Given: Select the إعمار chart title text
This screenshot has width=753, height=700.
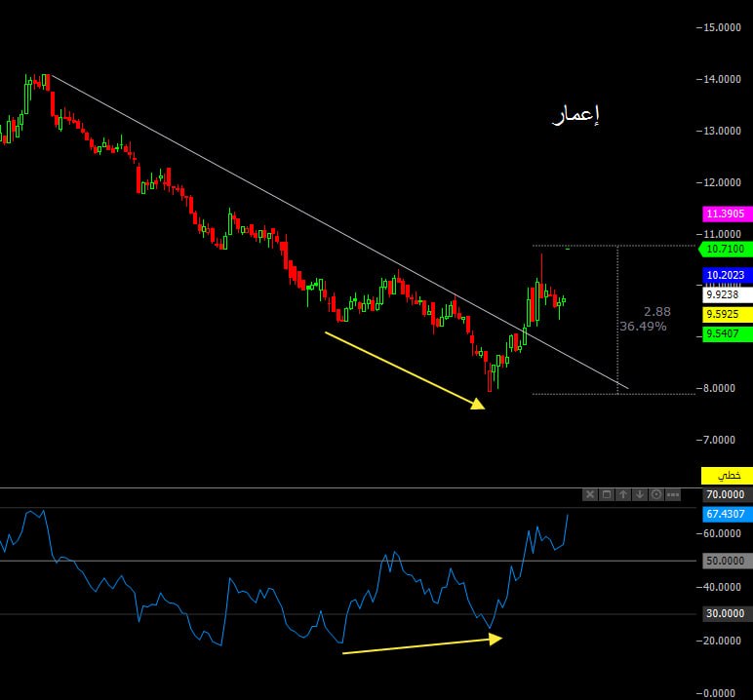Looking at the screenshot, I should [575, 115].
